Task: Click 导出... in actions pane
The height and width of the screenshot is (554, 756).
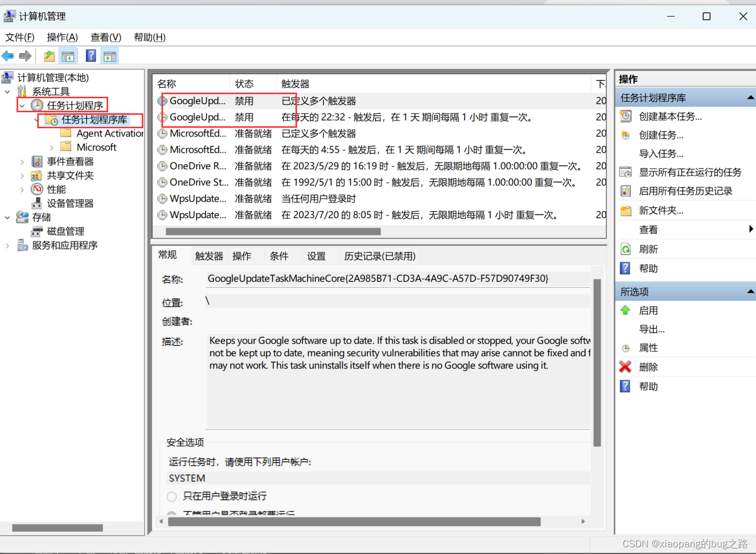Action: (x=652, y=329)
